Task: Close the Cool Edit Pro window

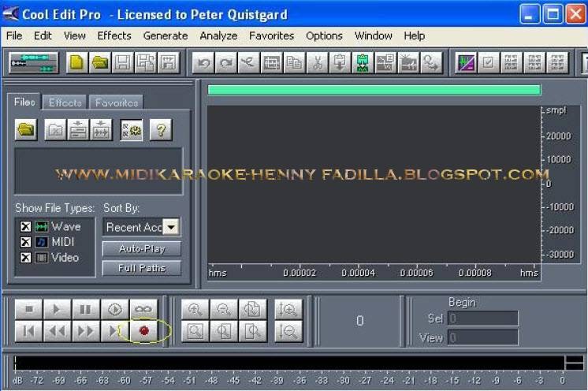Action: pos(575,14)
